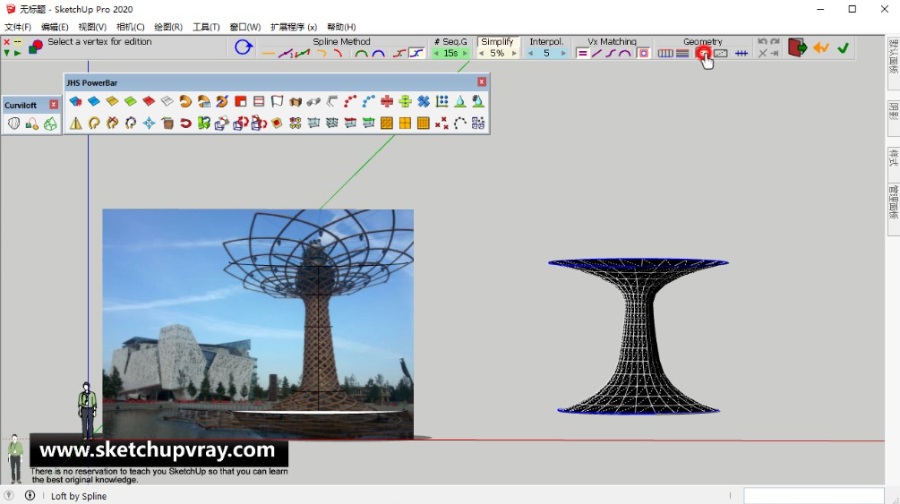Click the blue circular refresh arrow

tap(243, 47)
